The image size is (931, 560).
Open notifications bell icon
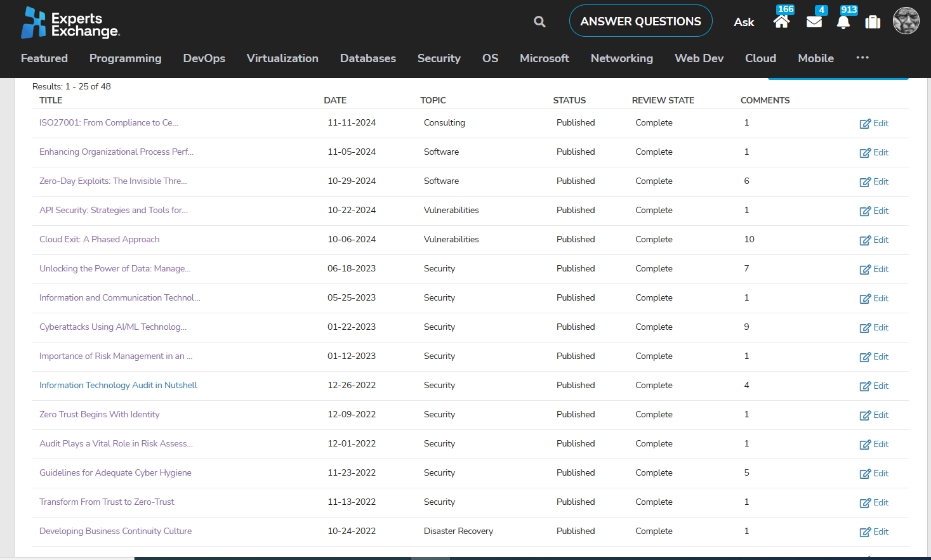coord(843,22)
